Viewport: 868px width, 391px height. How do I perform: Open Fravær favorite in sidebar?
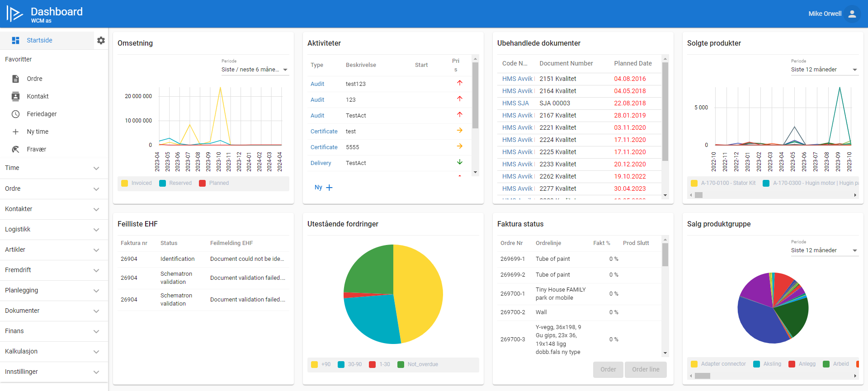36,149
